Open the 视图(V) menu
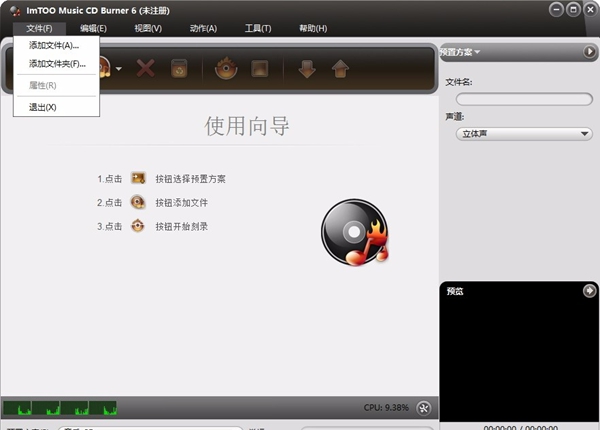The width and height of the screenshot is (600, 430). tap(148, 28)
